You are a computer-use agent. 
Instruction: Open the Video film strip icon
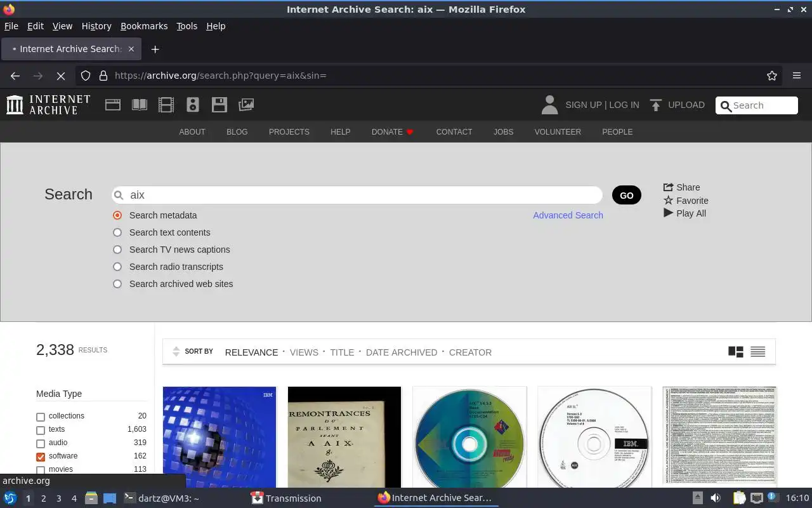pos(166,105)
